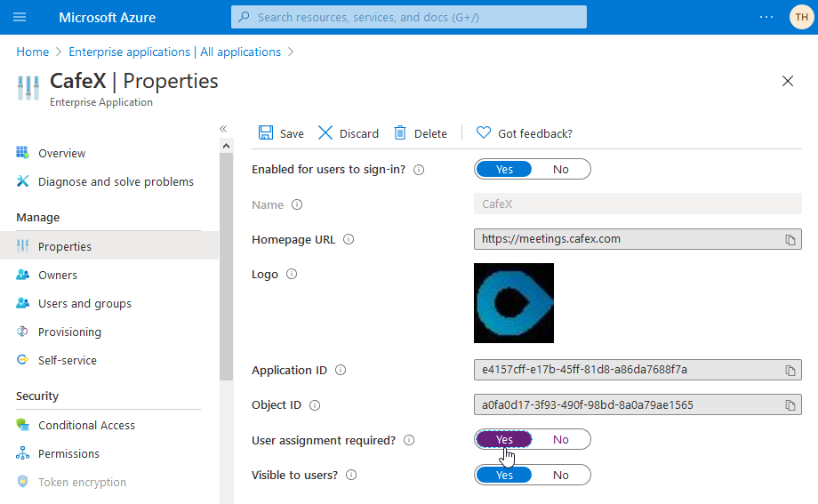Copy the Application ID value
This screenshot has height=504, width=818.
790,371
